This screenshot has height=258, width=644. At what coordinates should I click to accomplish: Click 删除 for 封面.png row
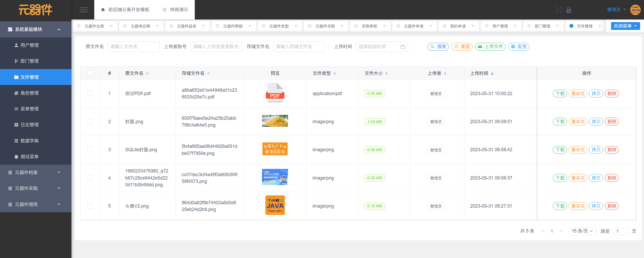[x=612, y=122]
